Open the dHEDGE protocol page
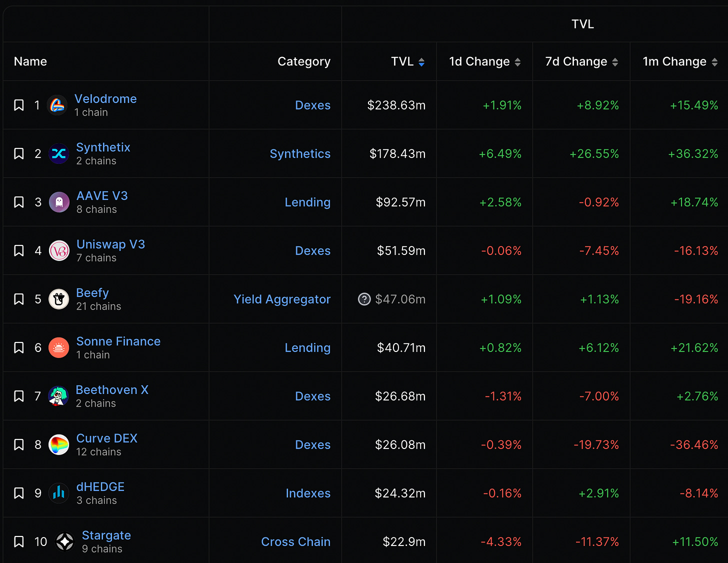 click(100, 486)
